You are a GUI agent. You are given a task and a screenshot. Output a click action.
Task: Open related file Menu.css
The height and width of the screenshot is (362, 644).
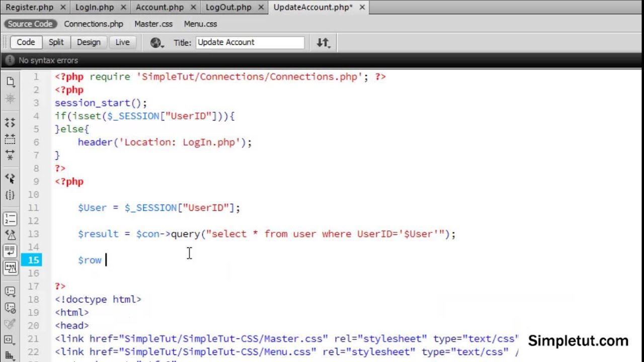pyautogui.click(x=200, y=24)
